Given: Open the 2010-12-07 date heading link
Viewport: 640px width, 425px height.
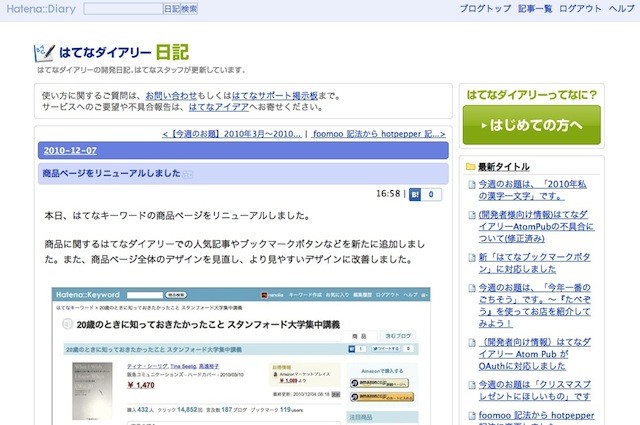Looking at the screenshot, I should (x=70, y=151).
